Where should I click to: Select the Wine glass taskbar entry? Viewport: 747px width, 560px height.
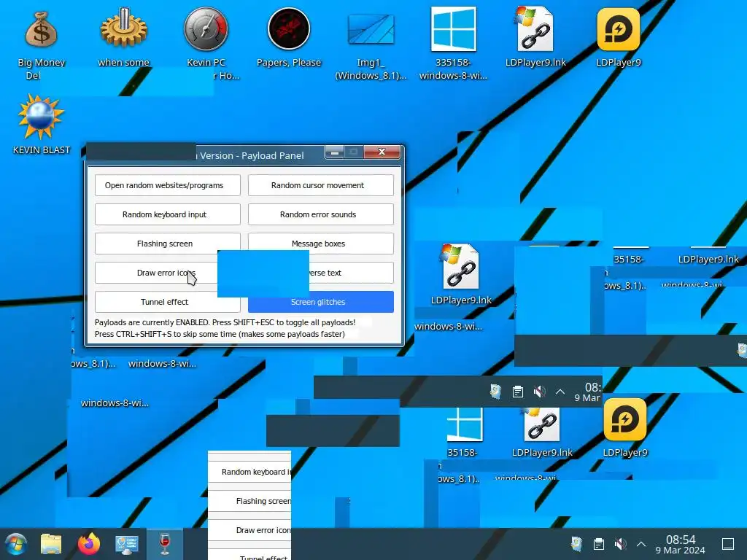(165, 544)
